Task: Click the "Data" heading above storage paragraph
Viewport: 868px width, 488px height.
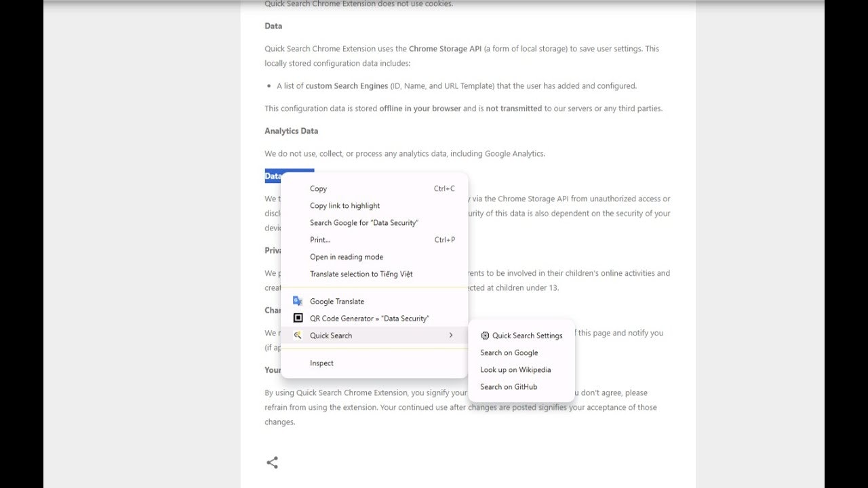Action: pyautogui.click(x=273, y=26)
